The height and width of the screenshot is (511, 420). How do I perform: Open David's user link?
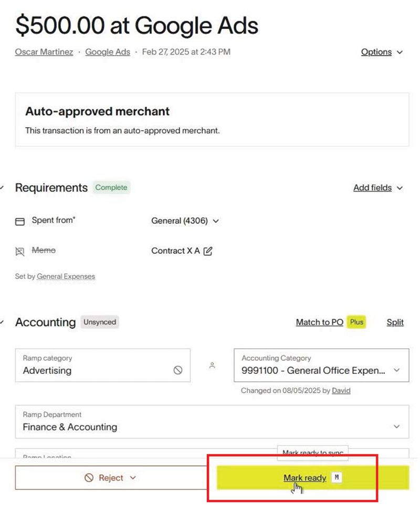tap(341, 391)
